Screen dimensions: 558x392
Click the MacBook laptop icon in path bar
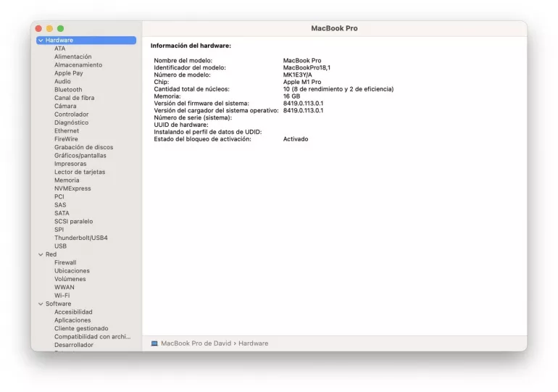pyautogui.click(x=154, y=343)
